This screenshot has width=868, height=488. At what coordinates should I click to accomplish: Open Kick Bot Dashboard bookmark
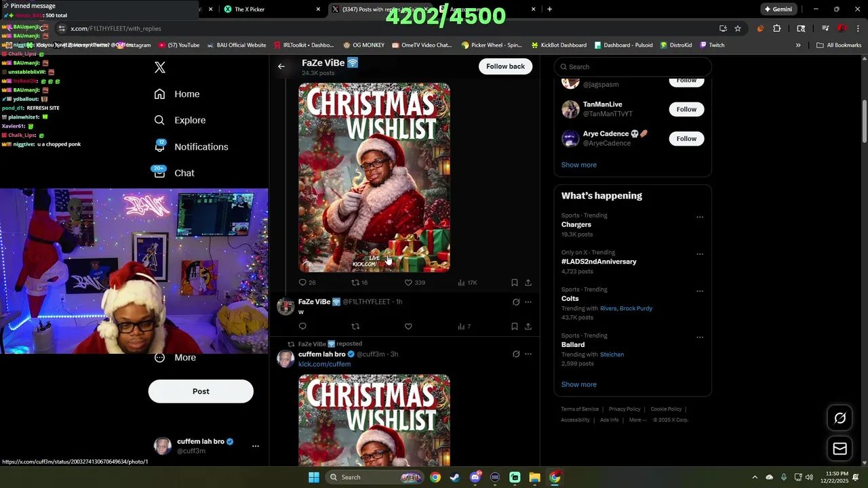coord(559,45)
